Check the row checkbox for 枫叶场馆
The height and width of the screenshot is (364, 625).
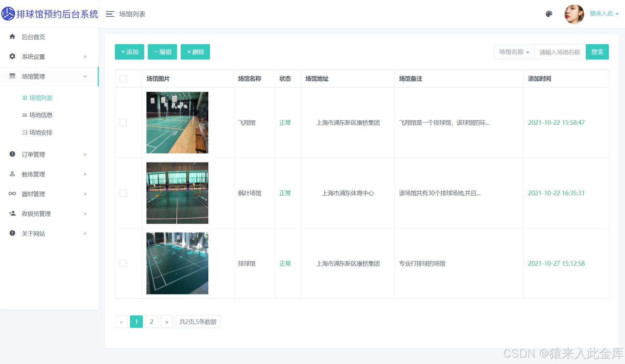point(123,193)
